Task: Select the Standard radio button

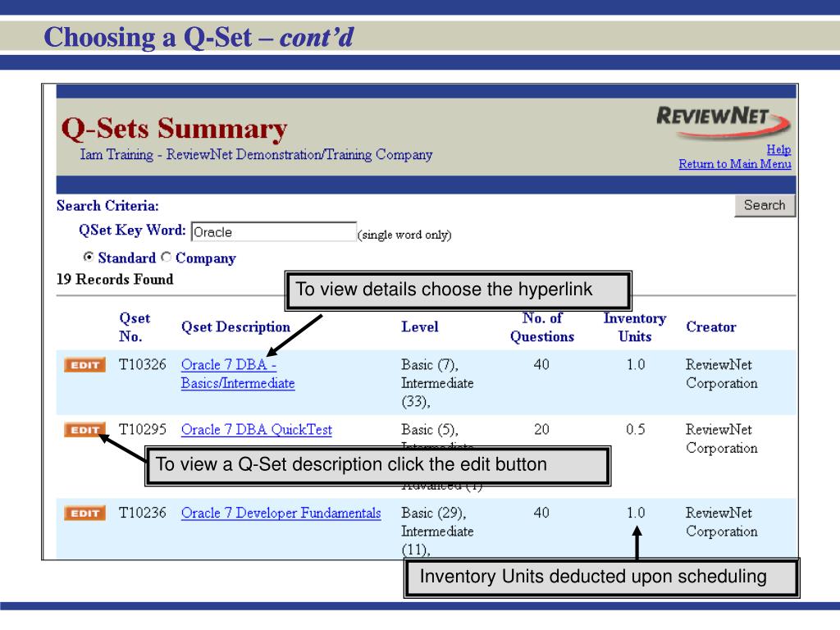Action: tap(89, 257)
